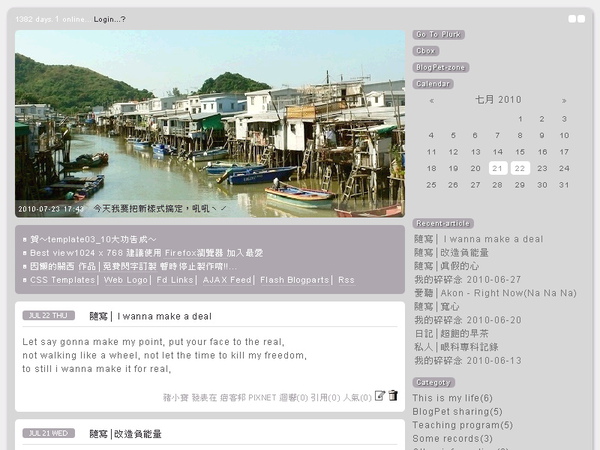Open recent article '私人│眼科專科記錄'
Viewport: 600px width, 450px height.
click(x=456, y=347)
